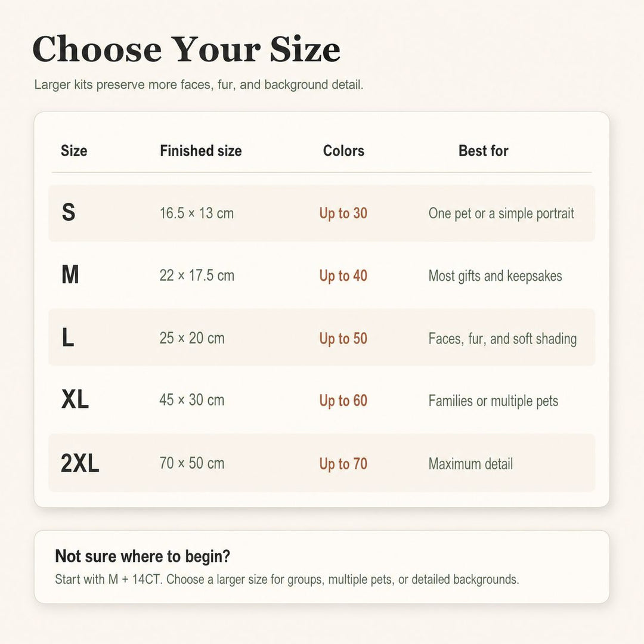Select the S size row label
The image size is (644, 644).
pyautogui.click(x=69, y=212)
